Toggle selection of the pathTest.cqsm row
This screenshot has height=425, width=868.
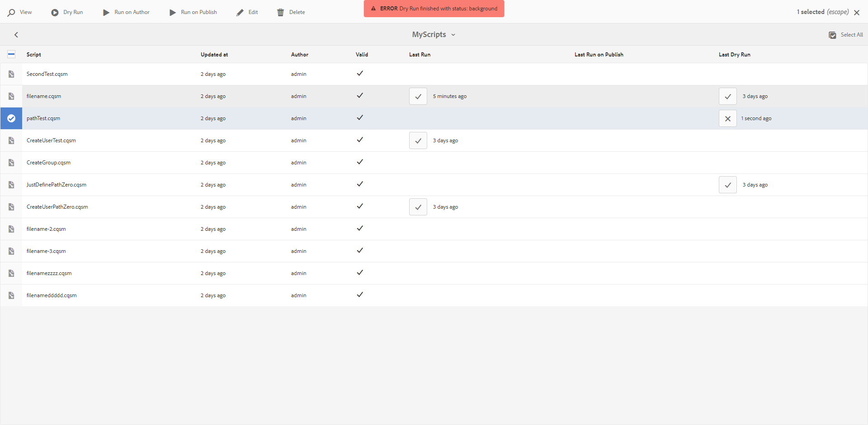coord(11,118)
